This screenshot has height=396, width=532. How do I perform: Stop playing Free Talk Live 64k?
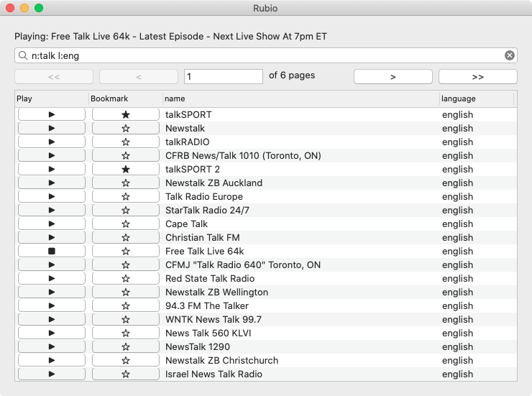[52, 251]
